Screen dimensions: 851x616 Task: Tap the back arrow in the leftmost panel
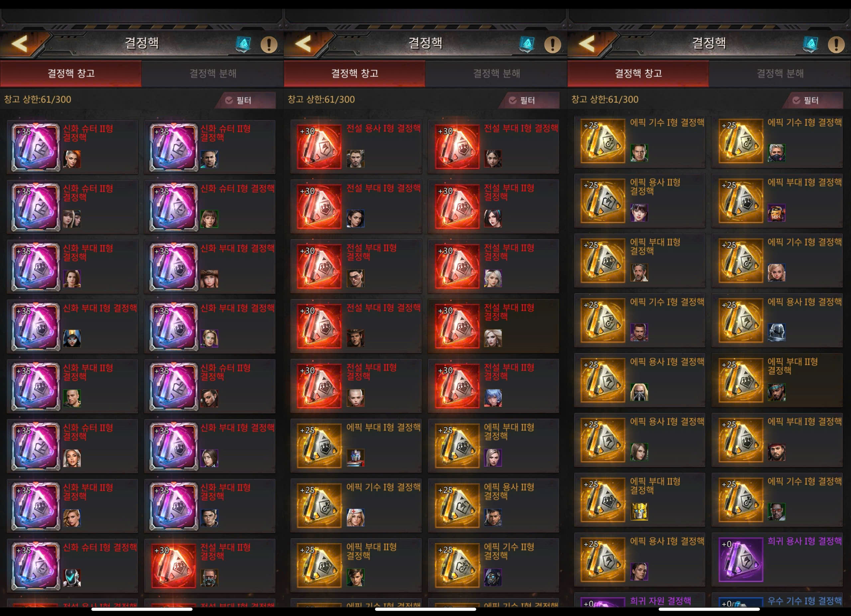pyautogui.click(x=20, y=44)
